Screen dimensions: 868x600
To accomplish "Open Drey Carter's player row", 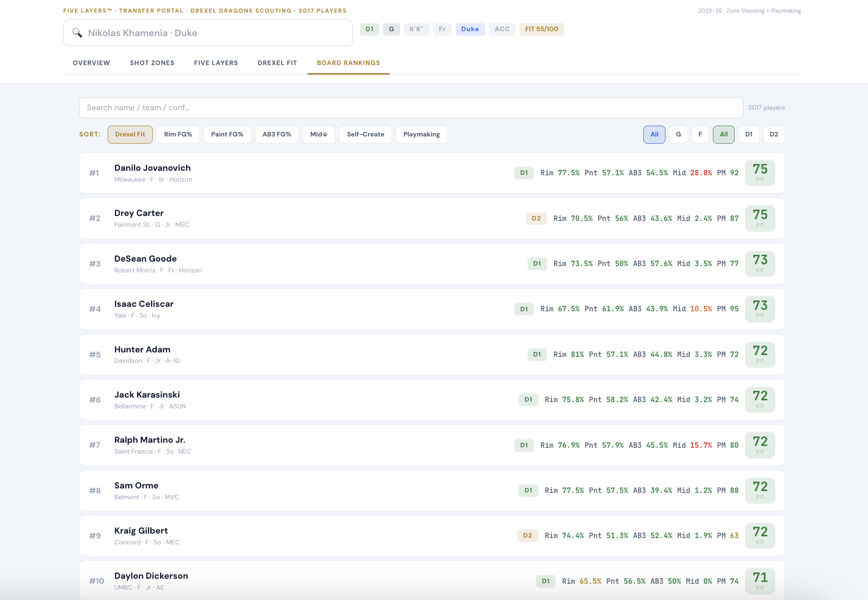I will (432, 218).
